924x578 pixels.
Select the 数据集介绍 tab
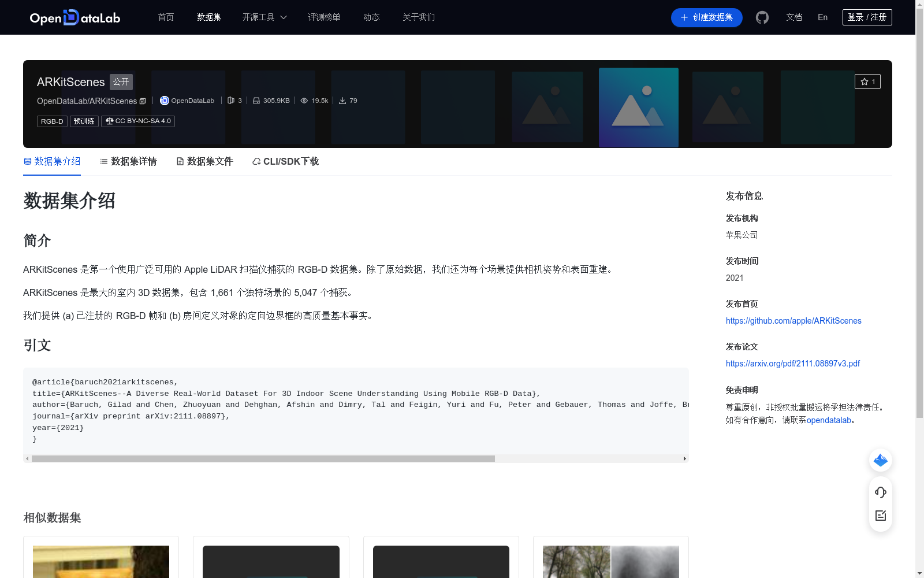52,161
